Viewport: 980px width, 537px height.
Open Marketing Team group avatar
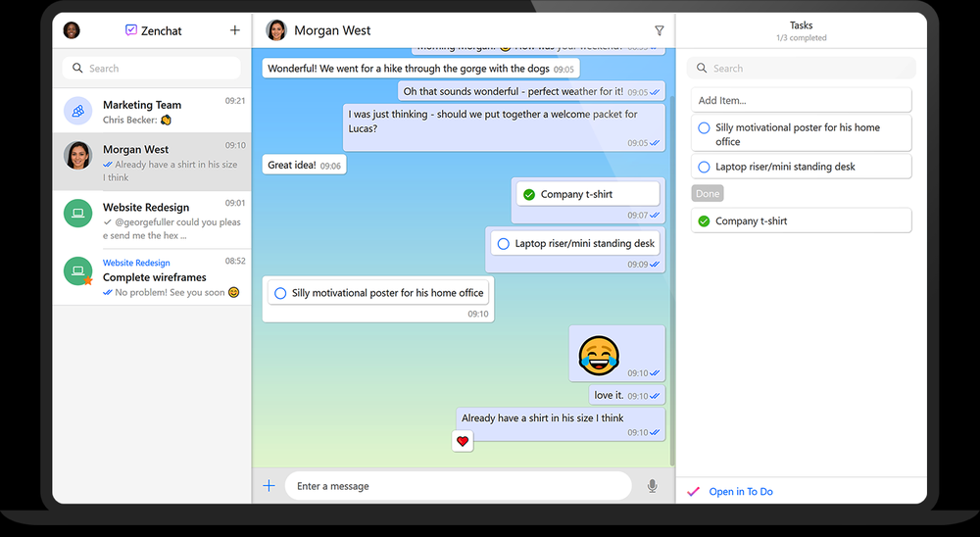click(78, 112)
